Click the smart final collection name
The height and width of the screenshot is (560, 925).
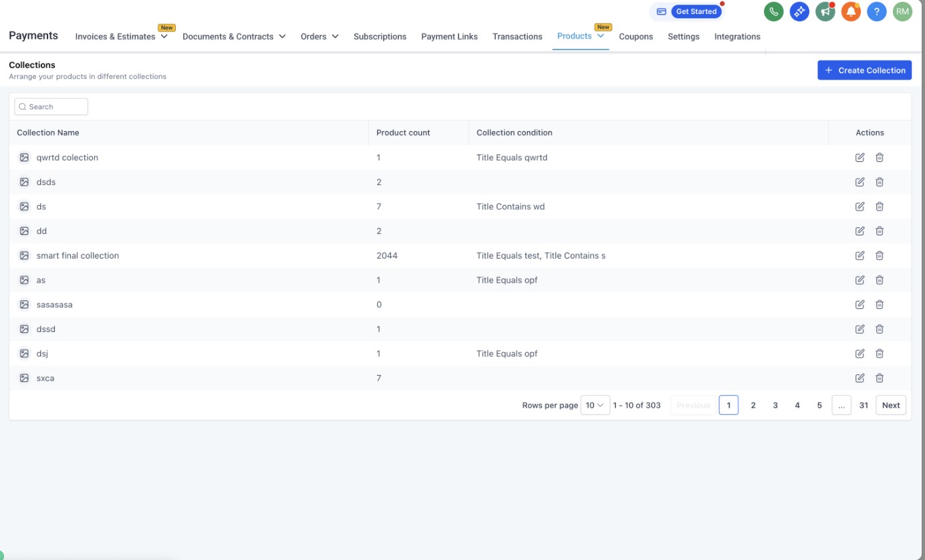[x=78, y=255]
